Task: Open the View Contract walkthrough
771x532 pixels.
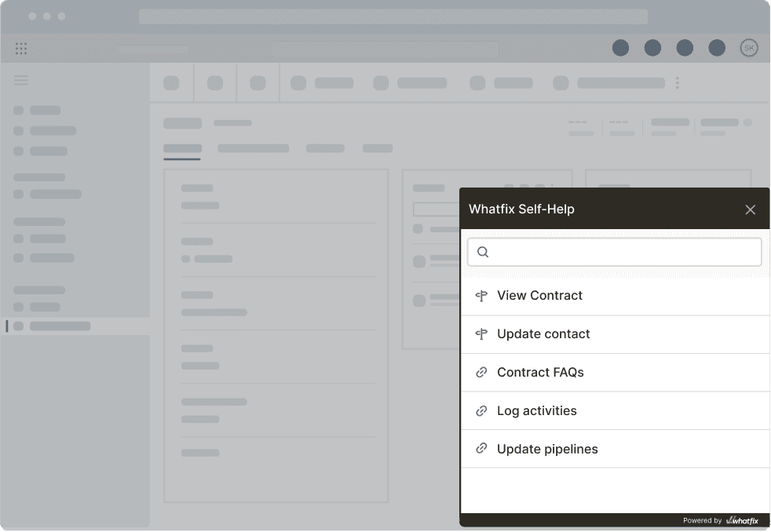Action: coord(539,296)
